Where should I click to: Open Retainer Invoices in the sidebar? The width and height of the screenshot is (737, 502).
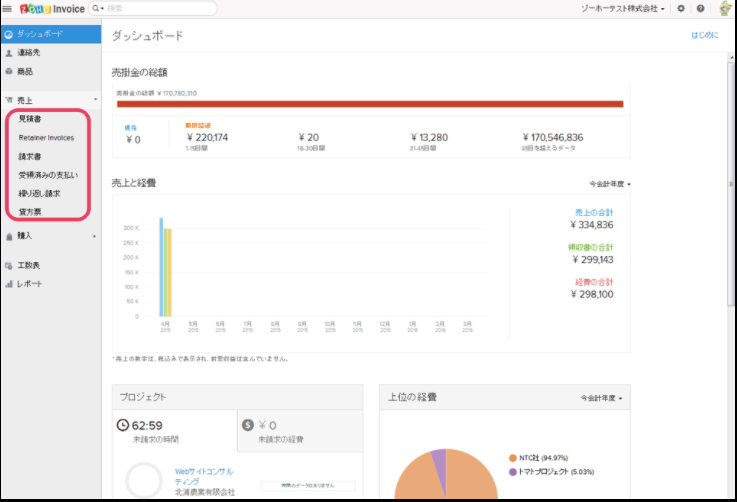(46, 138)
